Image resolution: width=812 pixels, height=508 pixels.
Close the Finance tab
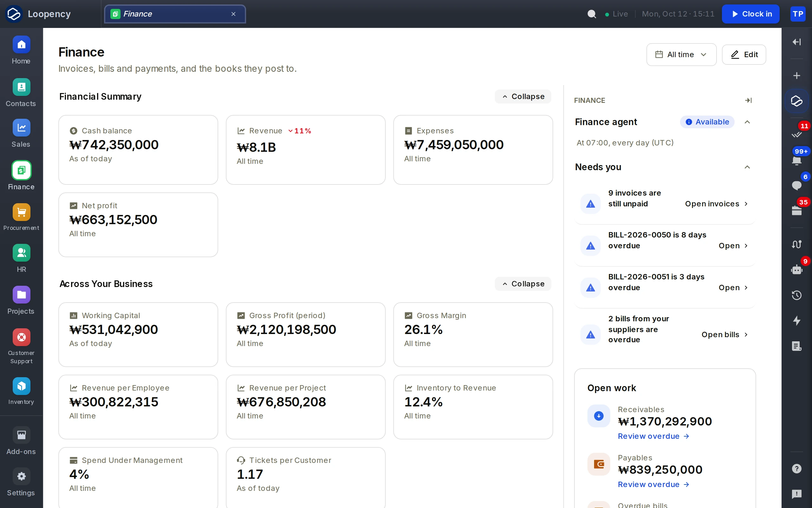[x=233, y=14]
